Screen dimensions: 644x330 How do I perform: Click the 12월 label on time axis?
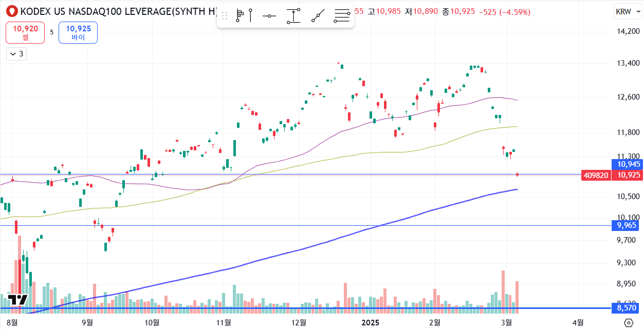(299, 322)
